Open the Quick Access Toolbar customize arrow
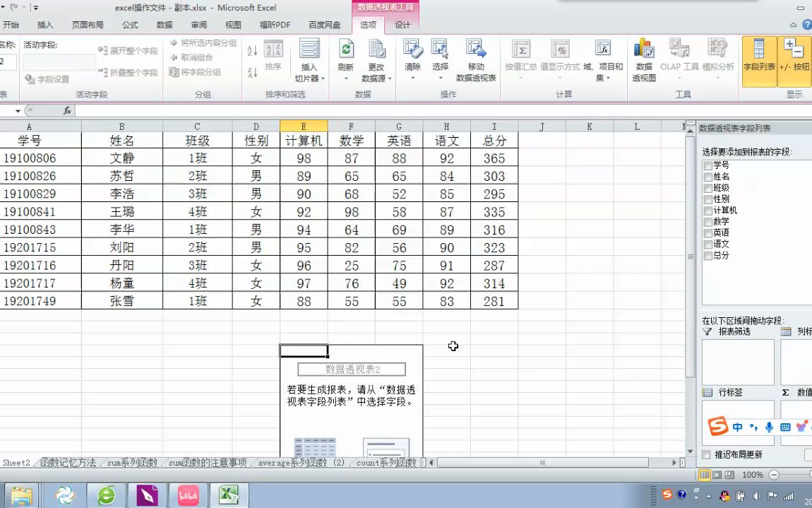This screenshot has height=508, width=812. pos(35,8)
